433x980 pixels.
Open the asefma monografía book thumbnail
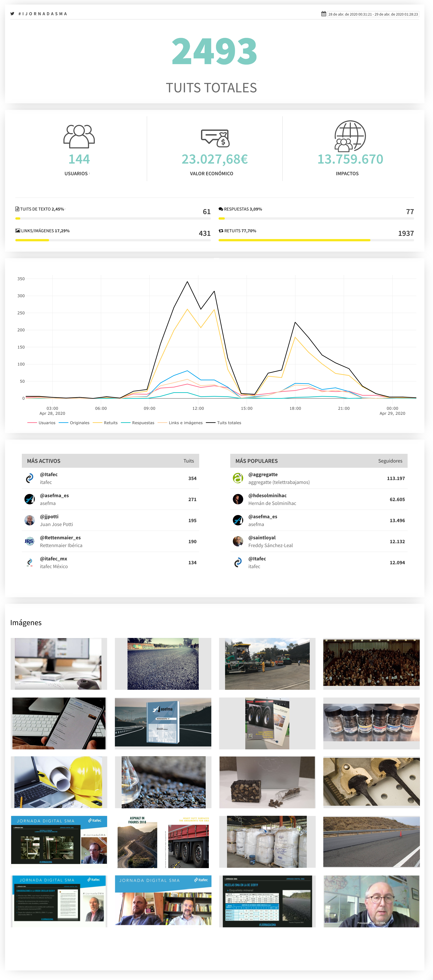click(163, 723)
